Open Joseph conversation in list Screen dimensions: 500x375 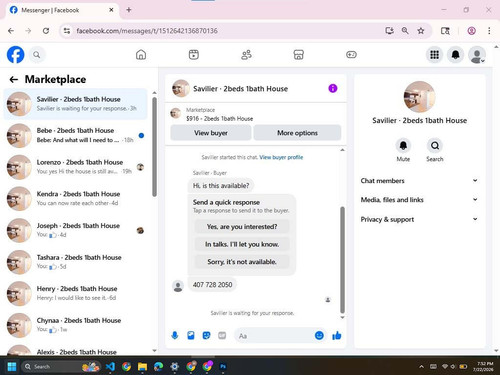[75, 230]
